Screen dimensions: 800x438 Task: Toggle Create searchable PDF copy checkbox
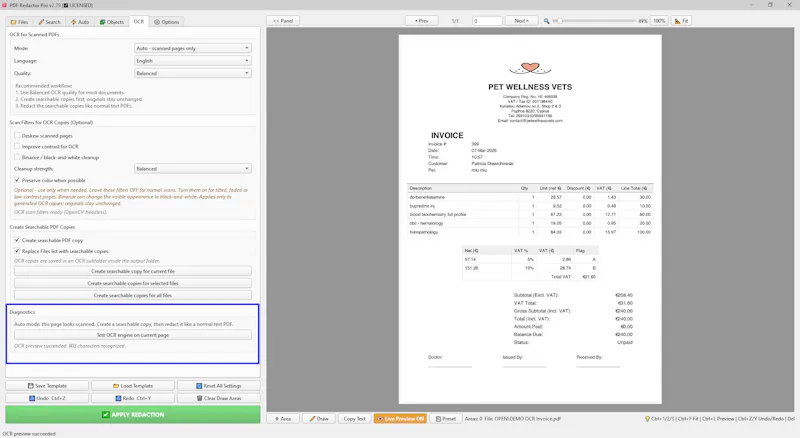17,240
